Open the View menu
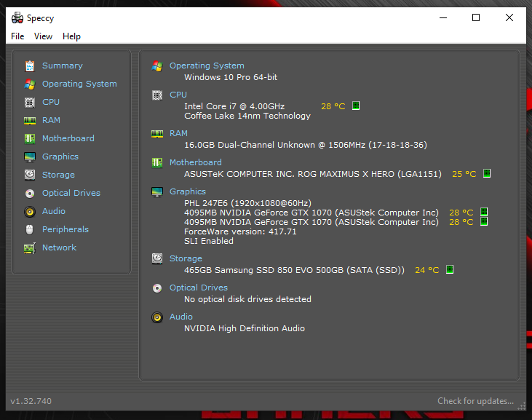Screen dimensions: 532x420 pyautogui.click(x=43, y=36)
